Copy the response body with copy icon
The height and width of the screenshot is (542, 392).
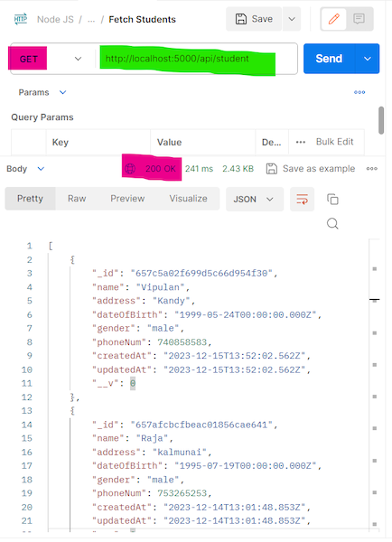332,199
